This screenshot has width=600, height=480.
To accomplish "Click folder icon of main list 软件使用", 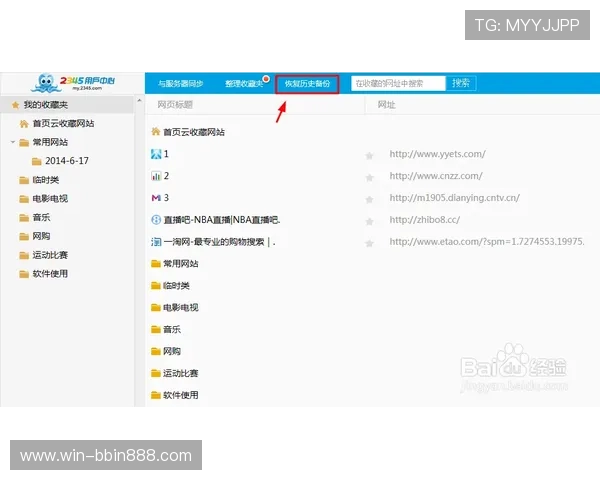I will click(x=156, y=395).
